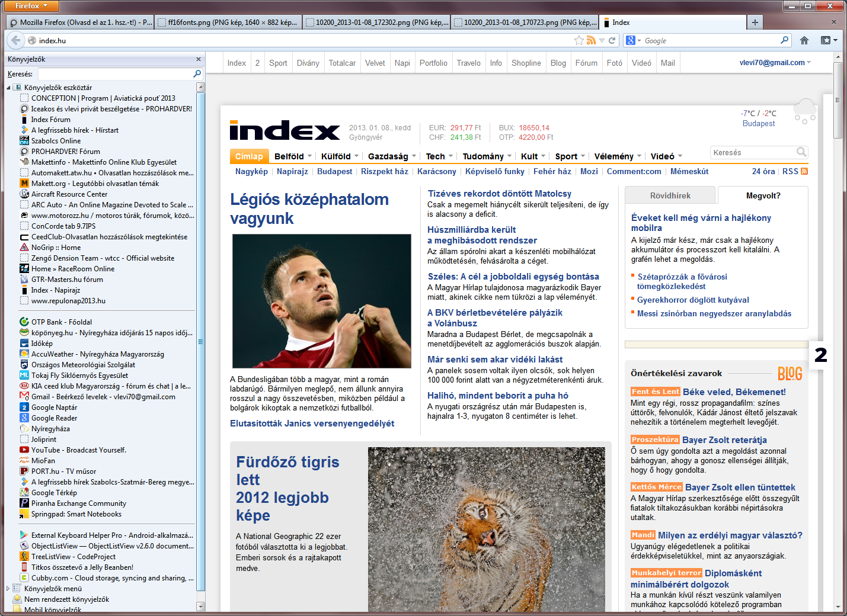
Task: Collapse the Könyvjelzők eszköztár folder
Action: 9,88
